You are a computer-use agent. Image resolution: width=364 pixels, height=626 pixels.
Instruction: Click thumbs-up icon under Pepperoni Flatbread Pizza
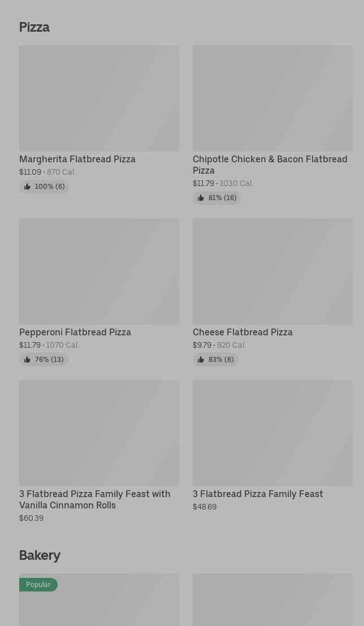point(27,360)
